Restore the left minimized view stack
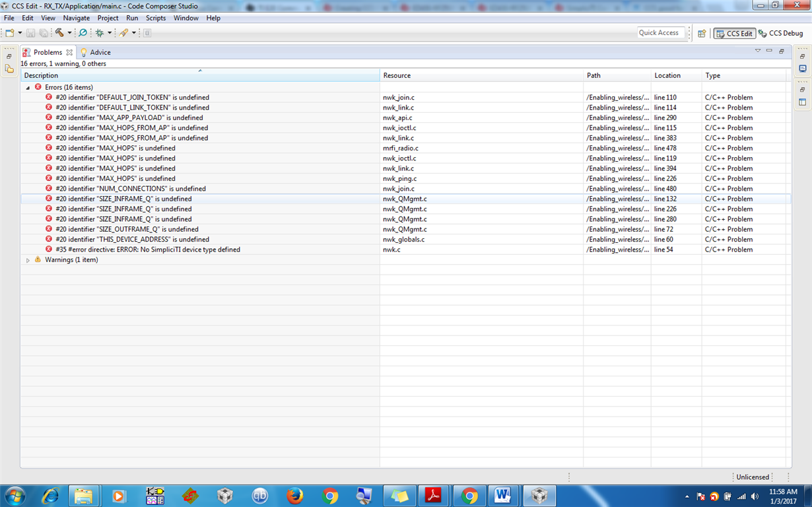812x507 pixels. [9, 56]
